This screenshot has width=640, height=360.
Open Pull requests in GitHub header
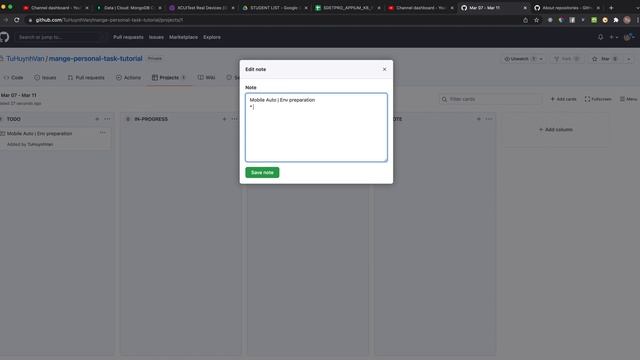pos(128,37)
